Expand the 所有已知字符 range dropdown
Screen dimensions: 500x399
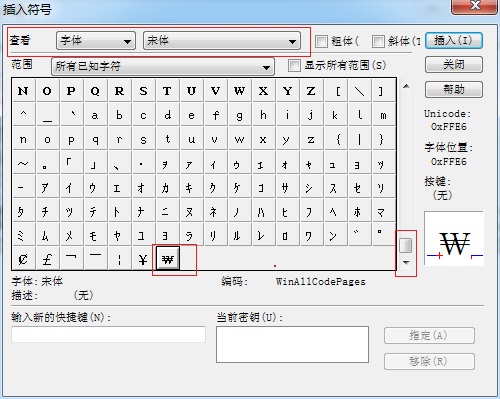click(x=163, y=66)
